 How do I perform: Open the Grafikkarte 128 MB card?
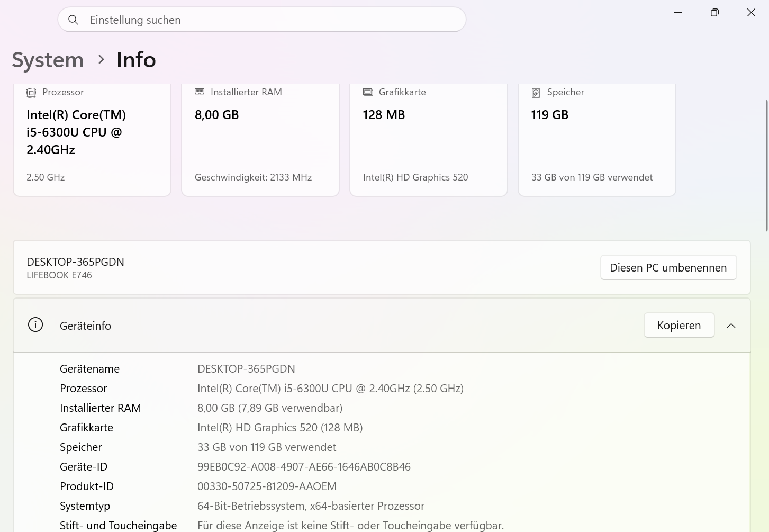(429, 140)
